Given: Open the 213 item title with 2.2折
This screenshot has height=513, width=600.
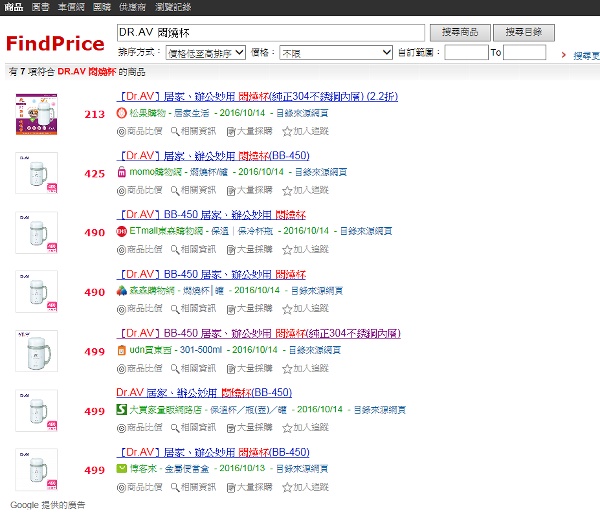Looking at the screenshot, I should click(x=257, y=96).
